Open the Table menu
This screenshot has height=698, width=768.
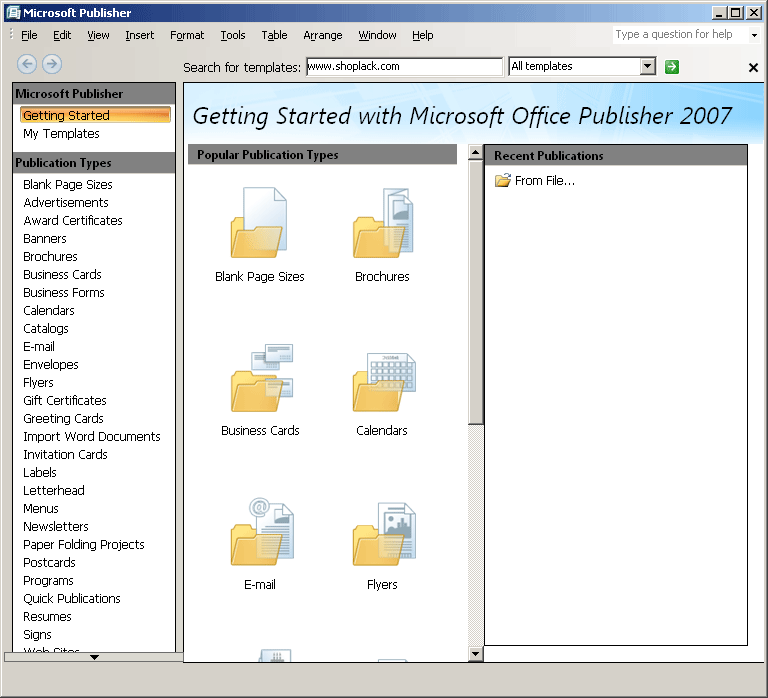pyautogui.click(x=274, y=35)
